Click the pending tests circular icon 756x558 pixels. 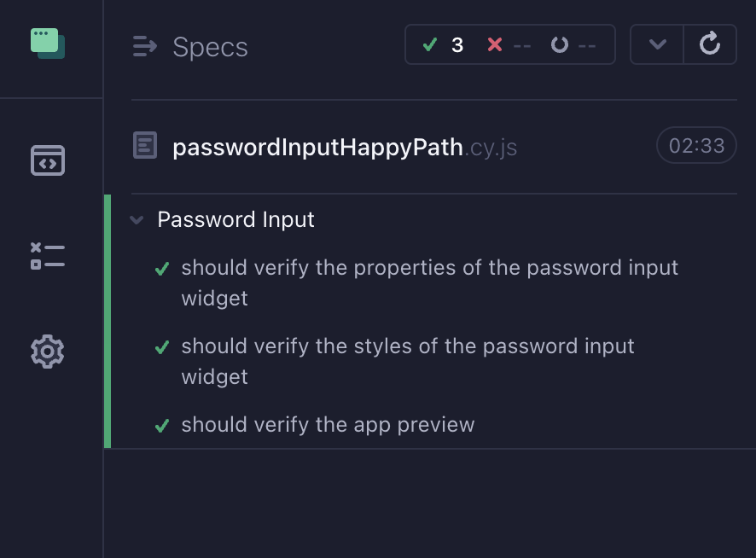[560, 44]
